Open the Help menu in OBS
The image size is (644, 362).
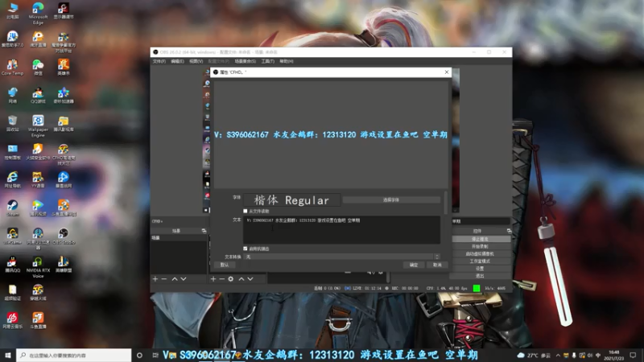click(287, 61)
